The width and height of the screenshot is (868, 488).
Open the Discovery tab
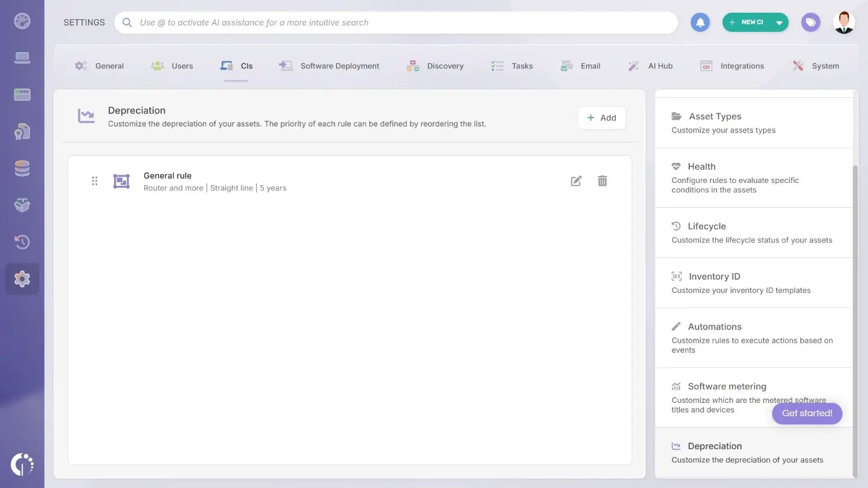pos(435,66)
